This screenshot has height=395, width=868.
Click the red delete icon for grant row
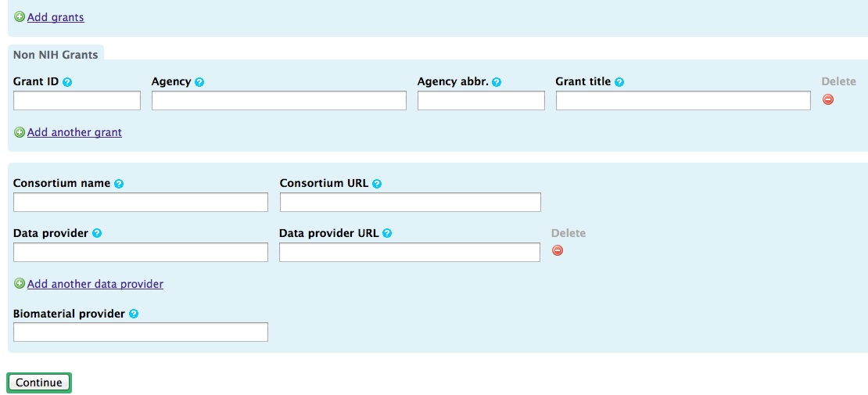[x=828, y=99]
